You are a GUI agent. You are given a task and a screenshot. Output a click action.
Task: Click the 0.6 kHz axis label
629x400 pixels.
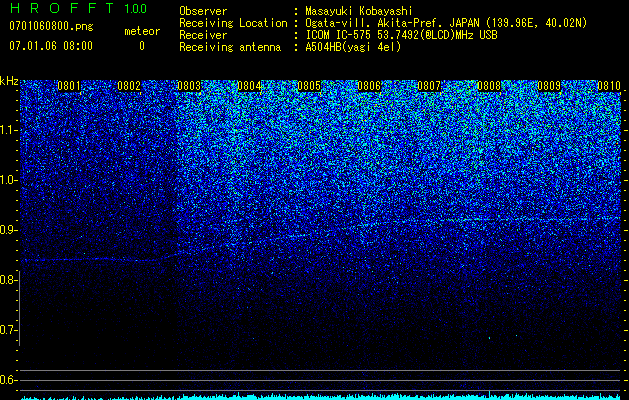8,380
